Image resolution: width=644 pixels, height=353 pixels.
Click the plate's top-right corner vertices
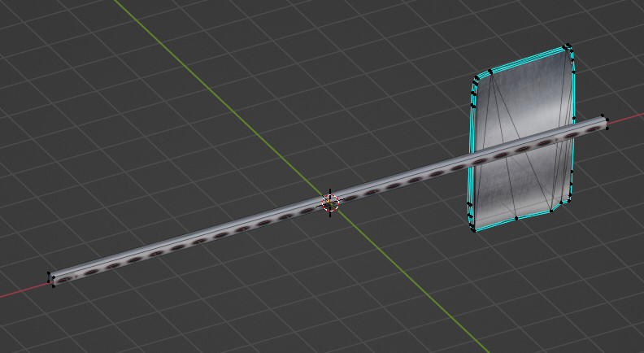(x=568, y=48)
